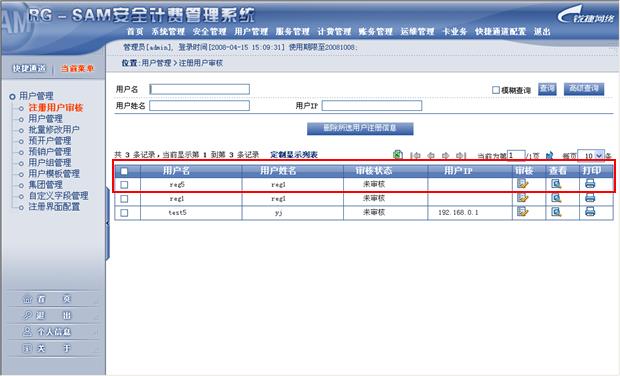Click the print icon in the test5 row
The image size is (620, 376).
[x=590, y=212]
